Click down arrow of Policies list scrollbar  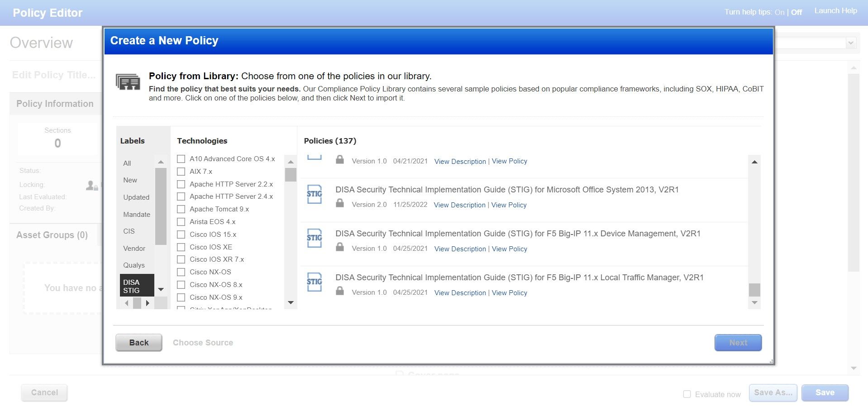pyautogui.click(x=754, y=302)
